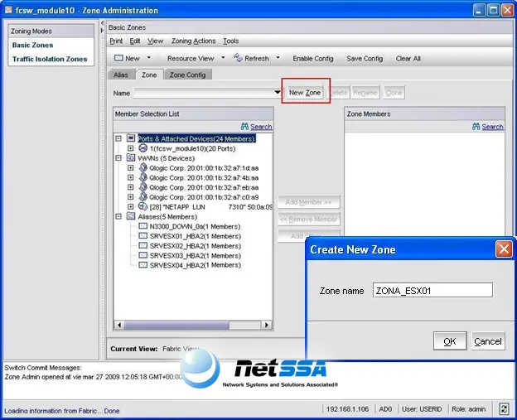Screen dimensions: 517x420
Task: Click the NETAPP LUN device icon
Action: [143, 206]
